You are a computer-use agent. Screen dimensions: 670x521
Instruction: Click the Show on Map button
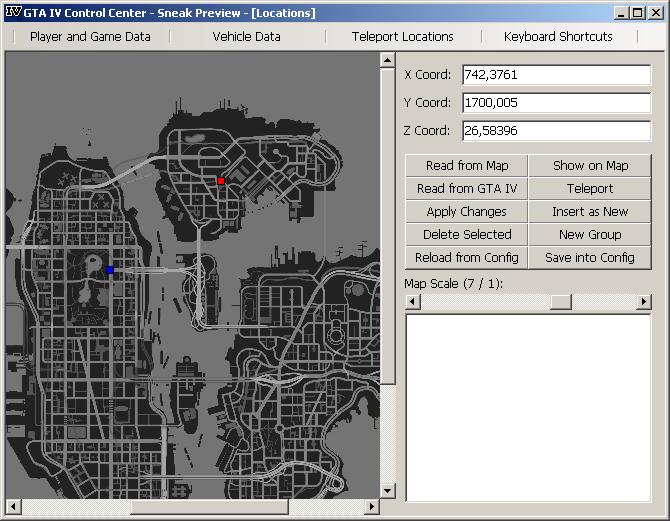click(590, 165)
